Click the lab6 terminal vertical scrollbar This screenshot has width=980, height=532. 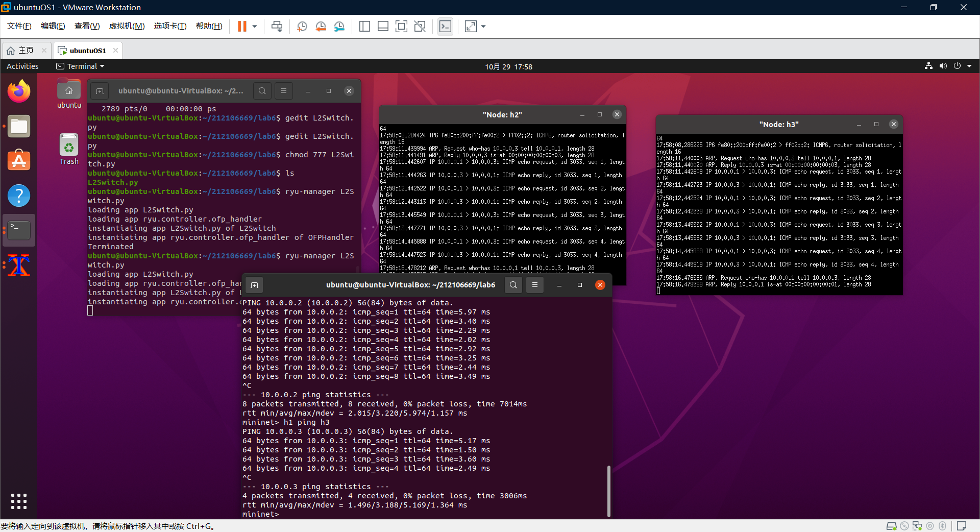(608, 491)
